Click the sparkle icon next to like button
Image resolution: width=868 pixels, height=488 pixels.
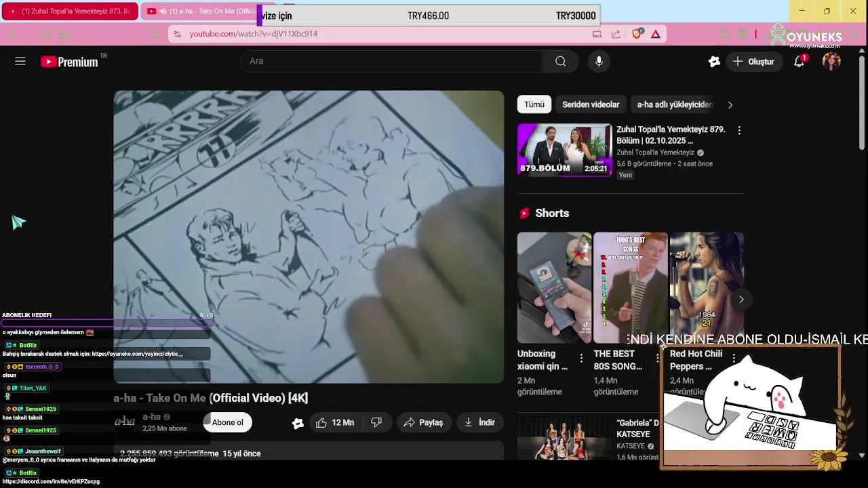point(298,423)
